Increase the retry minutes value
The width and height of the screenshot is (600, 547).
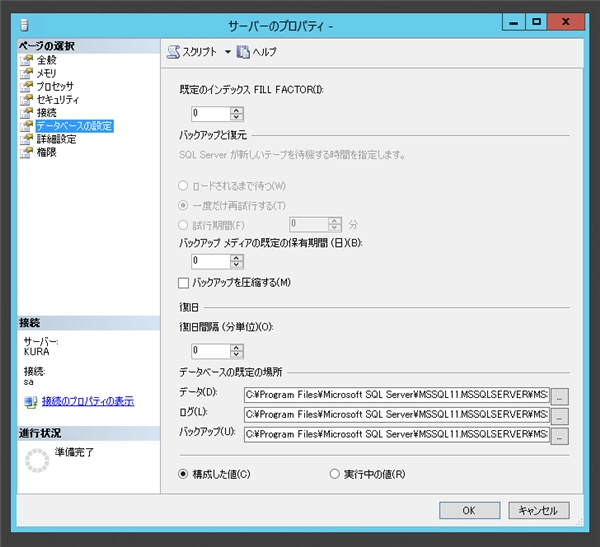coord(335,221)
